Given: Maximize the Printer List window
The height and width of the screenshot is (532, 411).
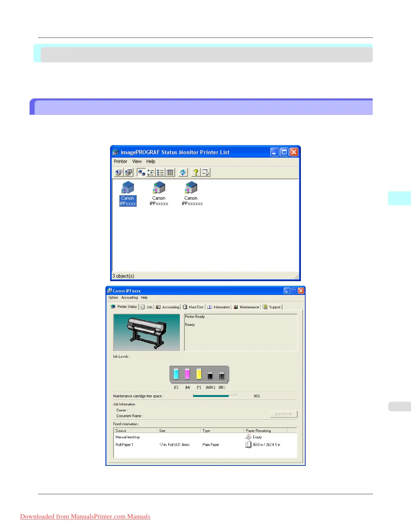Looking at the screenshot, I should coord(284,152).
